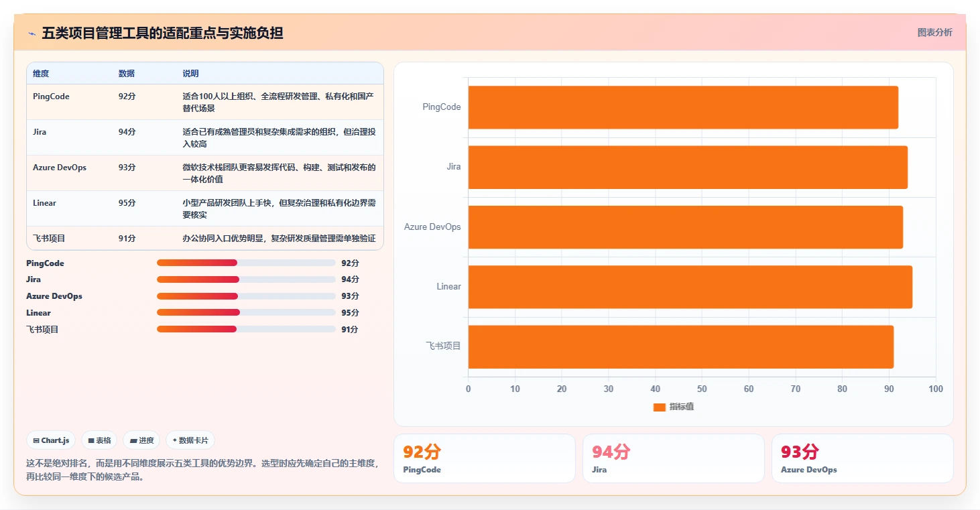The image size is (980, 510).
Task: Select the 数据卡片 tag chip
Action: [x=190, y=440]
